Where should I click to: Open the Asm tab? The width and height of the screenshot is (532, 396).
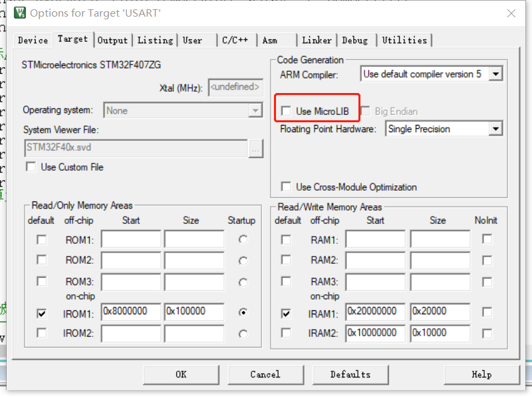277,41
